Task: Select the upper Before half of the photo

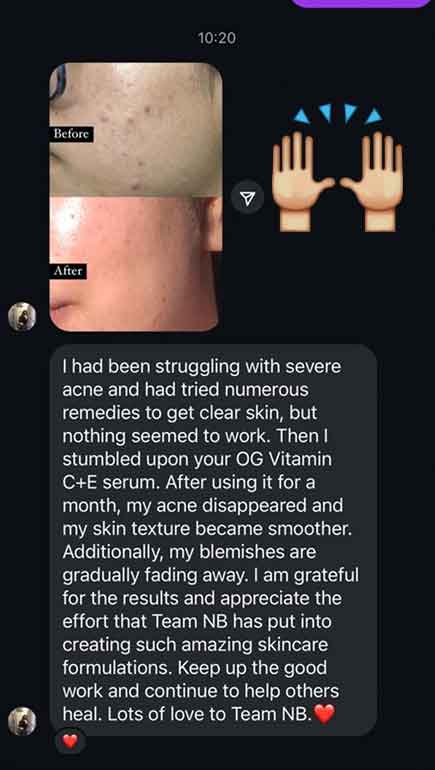Action: tap(136, 130)
